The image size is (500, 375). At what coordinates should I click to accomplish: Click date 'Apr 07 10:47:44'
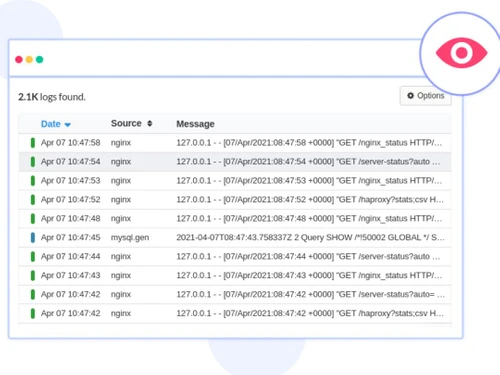pyautogui.click(x=71, y=257)
